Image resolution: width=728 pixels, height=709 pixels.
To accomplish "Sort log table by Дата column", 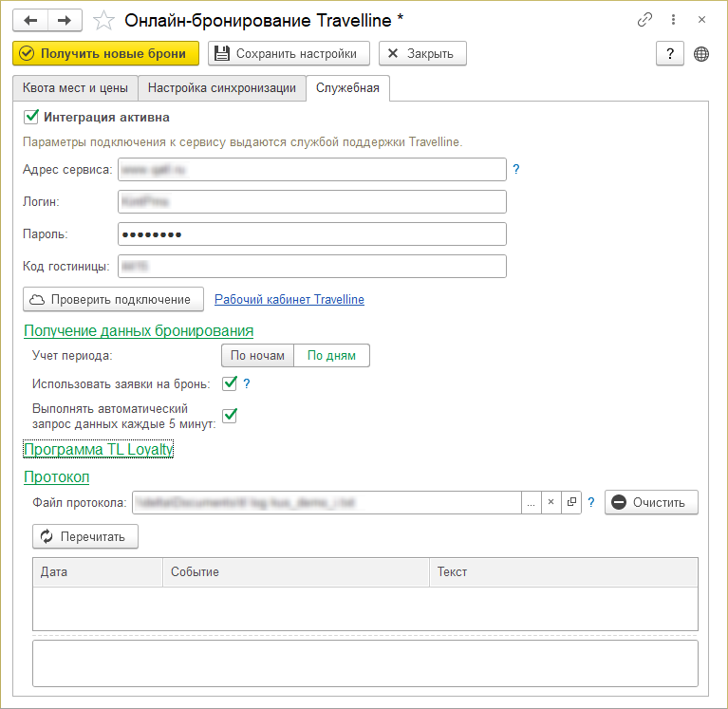I will pos(98,572).
